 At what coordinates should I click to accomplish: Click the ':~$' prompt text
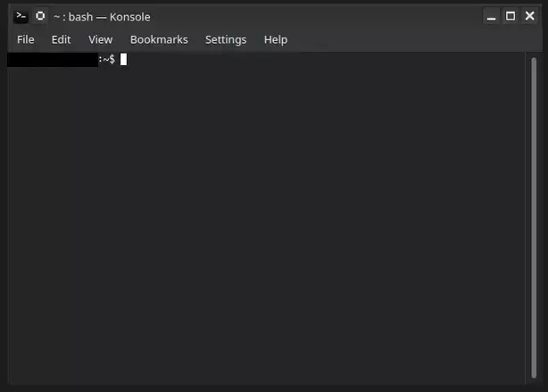[x=107, y=60]
